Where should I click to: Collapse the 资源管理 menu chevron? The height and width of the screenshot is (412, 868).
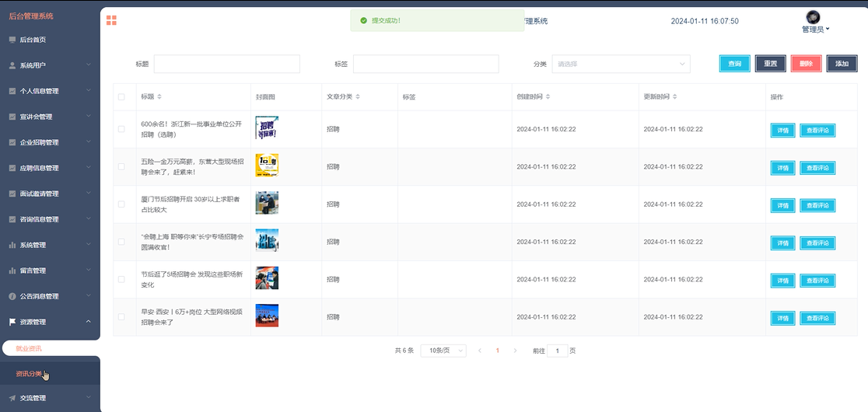click(x=89, y=322)
